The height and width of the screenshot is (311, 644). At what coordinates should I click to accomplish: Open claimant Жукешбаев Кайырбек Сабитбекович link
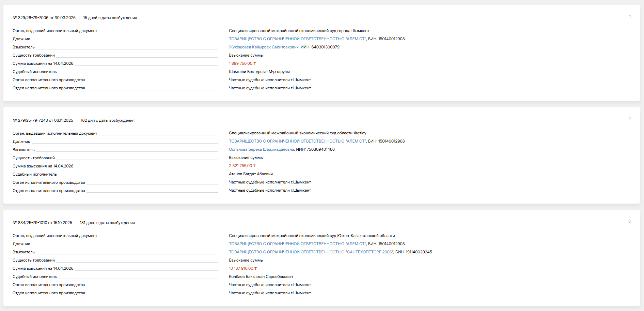click(264, 47)
